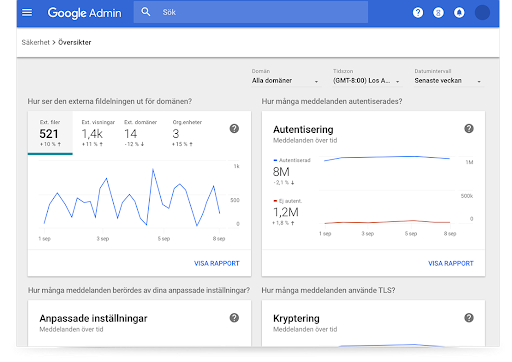Open the hamburger main menu
512x362 pixels.
pos(27,13)
